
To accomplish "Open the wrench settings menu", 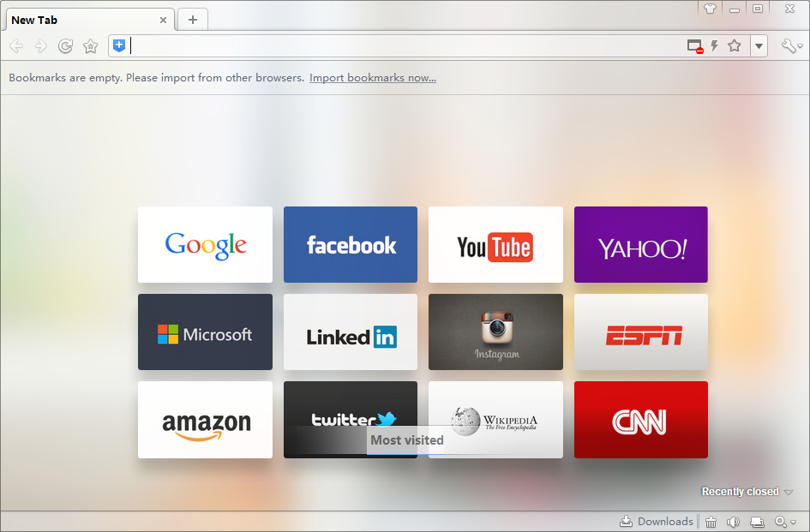I will [791, 46].
